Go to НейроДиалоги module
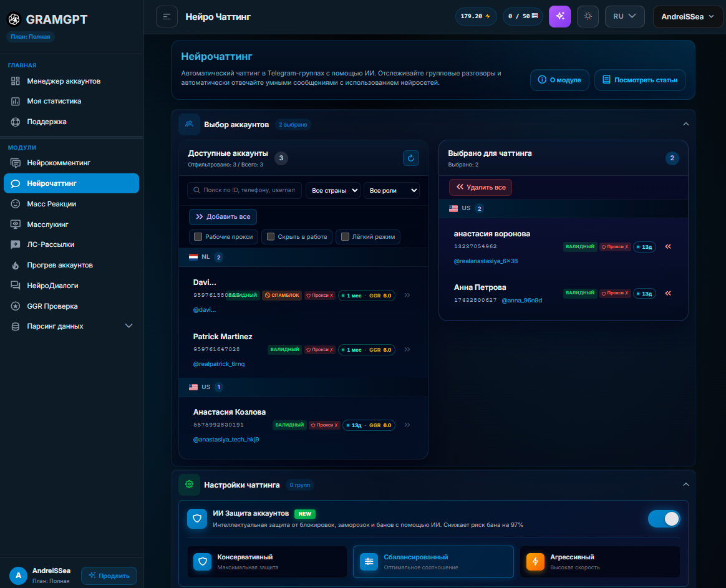The width and height of the screenshot is (726, 588). point(71,285)
